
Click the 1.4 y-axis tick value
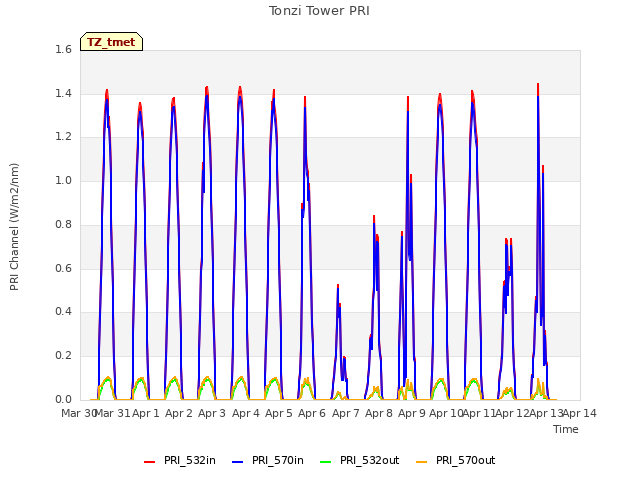63,93
